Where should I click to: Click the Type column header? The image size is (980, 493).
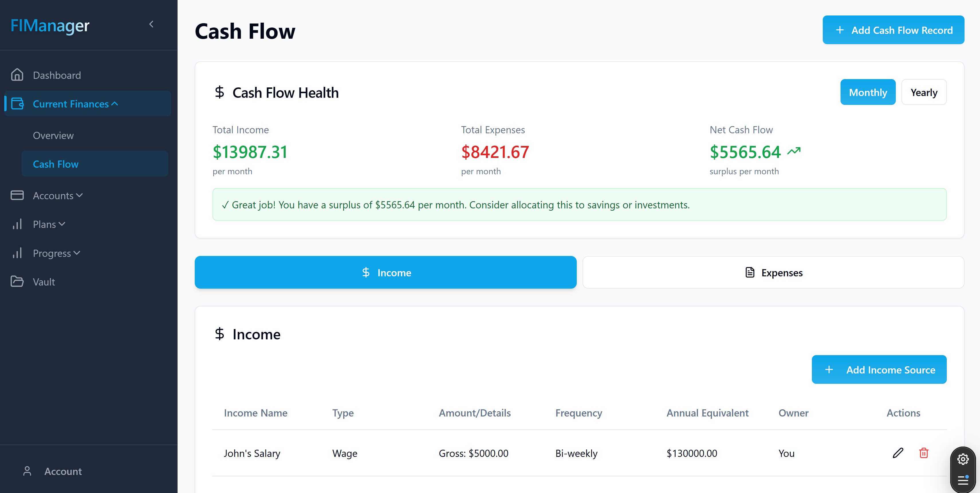click(x=343, y=413)
